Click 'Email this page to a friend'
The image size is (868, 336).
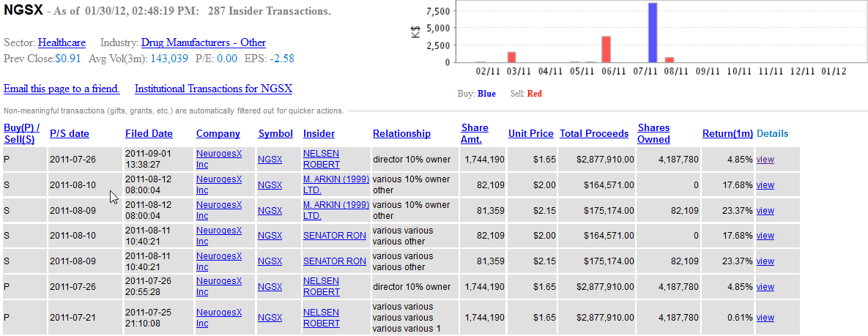[x=62, y=89]
